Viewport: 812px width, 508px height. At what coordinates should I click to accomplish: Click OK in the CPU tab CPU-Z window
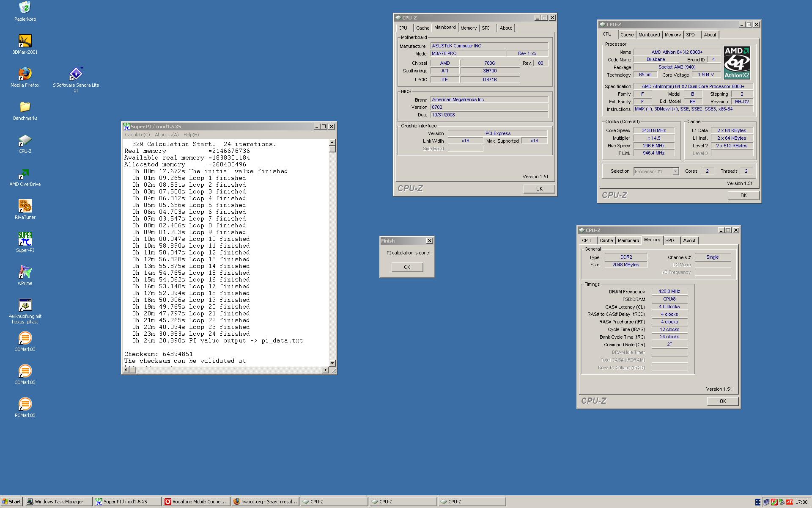pyautogui.click(x=743, y=196)
